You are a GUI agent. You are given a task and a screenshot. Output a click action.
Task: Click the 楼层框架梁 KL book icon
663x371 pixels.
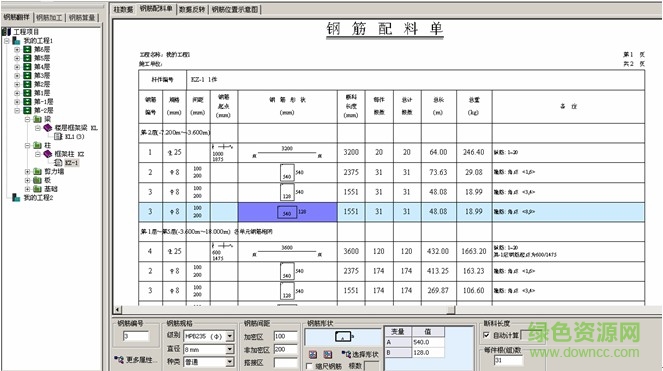tap(48, 128)
